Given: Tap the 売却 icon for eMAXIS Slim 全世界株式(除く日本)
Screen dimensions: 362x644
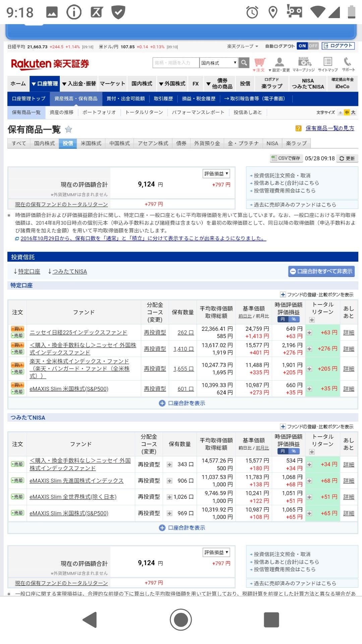Looking at the screenshot, I should point(17,496).
